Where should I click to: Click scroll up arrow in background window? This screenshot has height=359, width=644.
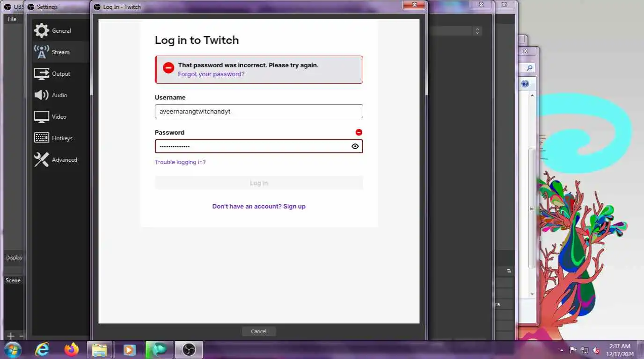(x=532, y=95)
